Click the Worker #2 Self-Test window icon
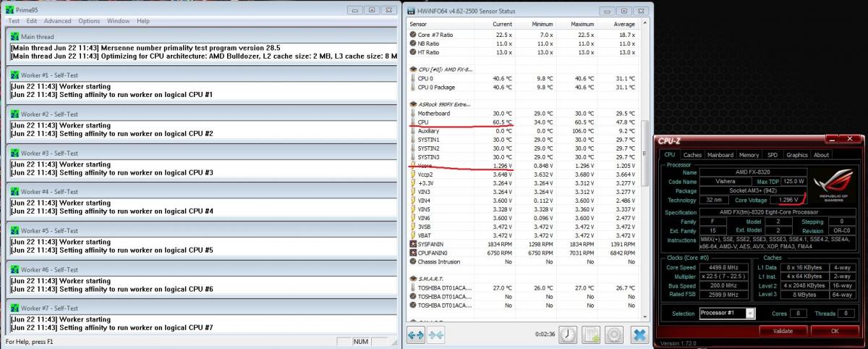 [x=14, y=114]
